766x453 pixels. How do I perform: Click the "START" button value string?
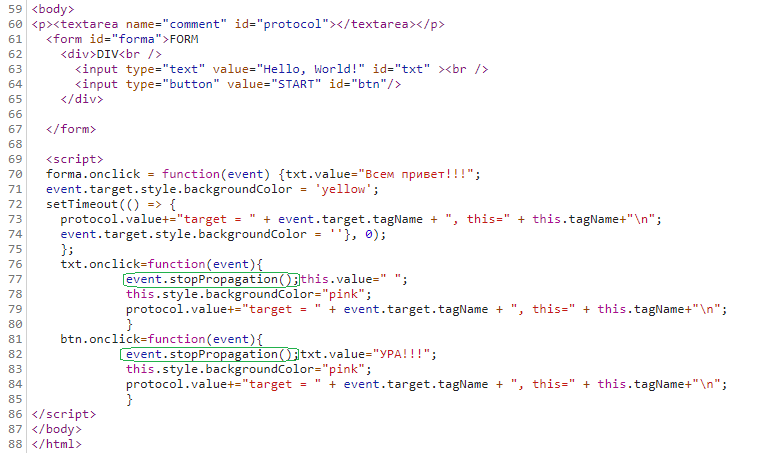pos(296,85)
